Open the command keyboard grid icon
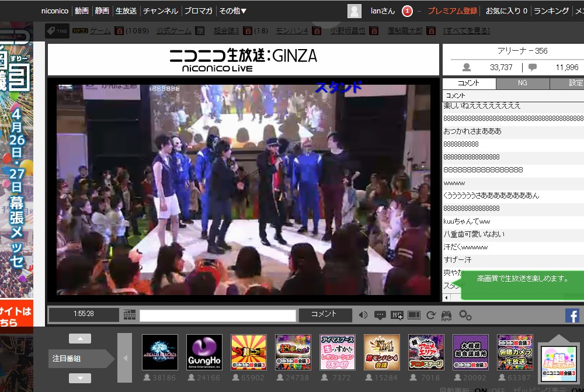584x392 pixels. point(130,315)
